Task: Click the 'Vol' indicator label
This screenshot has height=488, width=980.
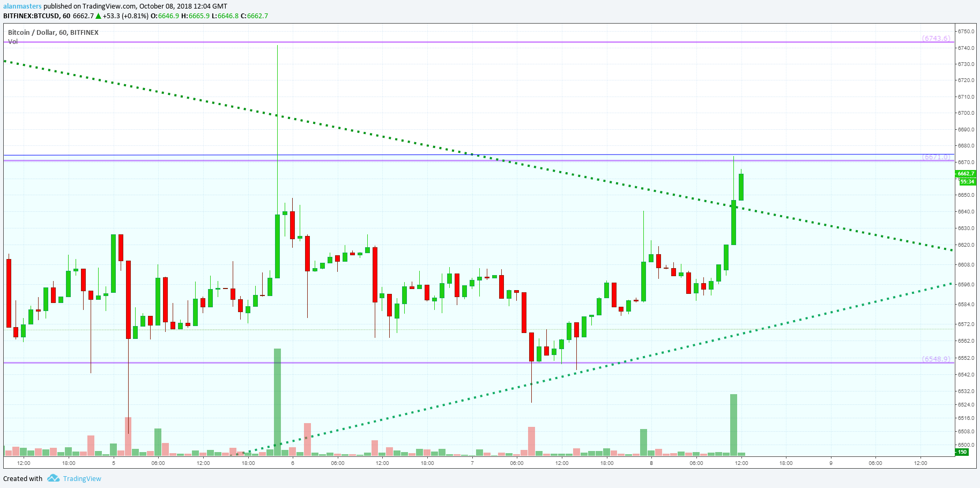Action: pos(12,42)
